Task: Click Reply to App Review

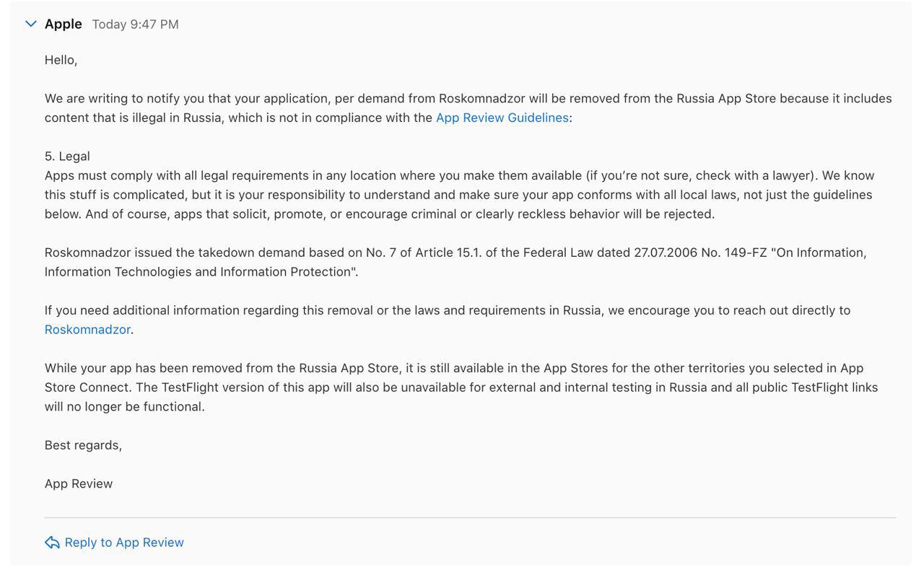Action: coord(123,542)
